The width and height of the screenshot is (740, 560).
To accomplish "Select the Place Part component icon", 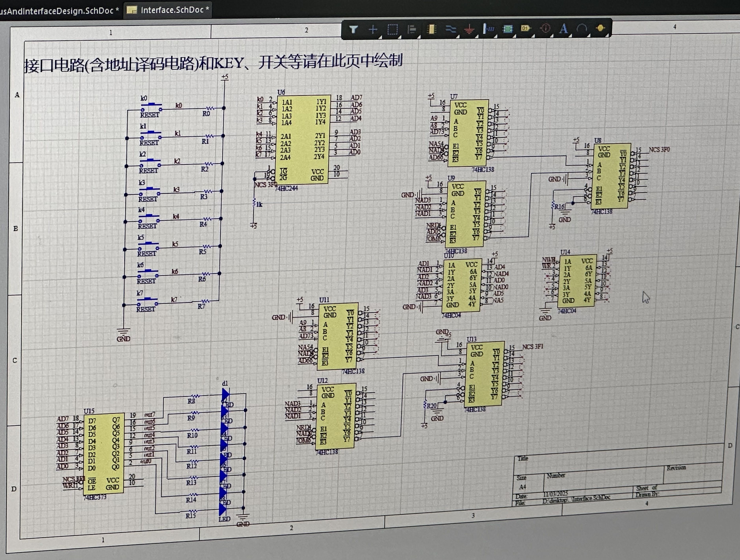I will (x=432, y=29).
